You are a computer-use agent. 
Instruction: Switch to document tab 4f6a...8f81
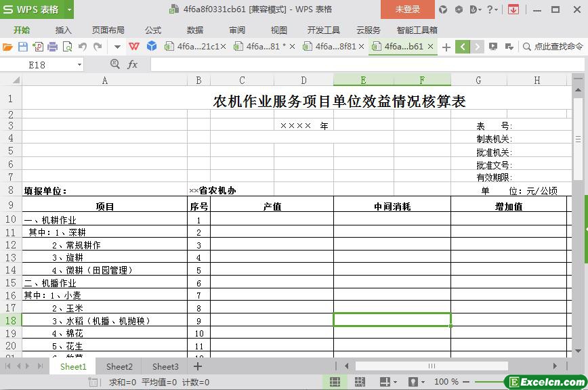[x=330, y=47]
